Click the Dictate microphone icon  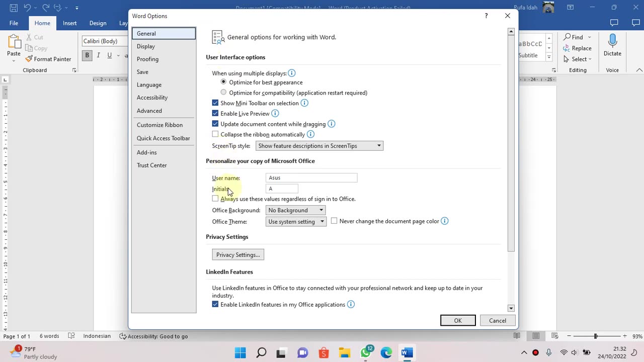[x=612, y=41]
